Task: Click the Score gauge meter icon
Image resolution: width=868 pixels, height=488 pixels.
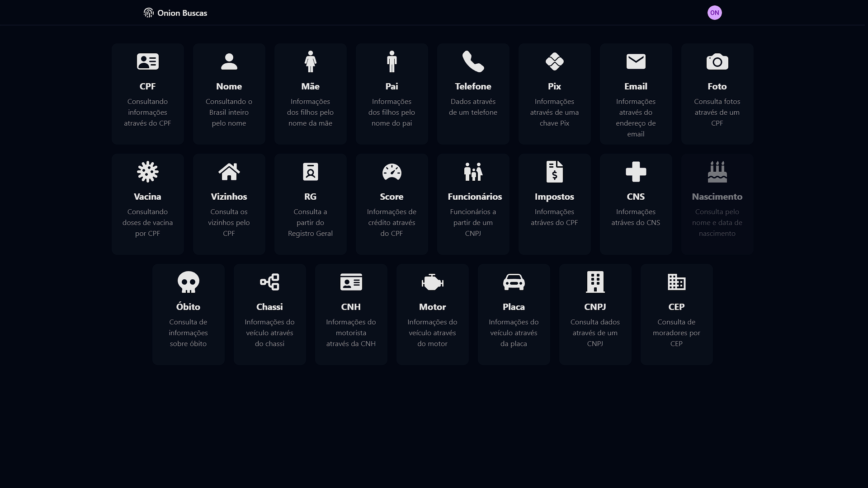Action: pos(392,172)
